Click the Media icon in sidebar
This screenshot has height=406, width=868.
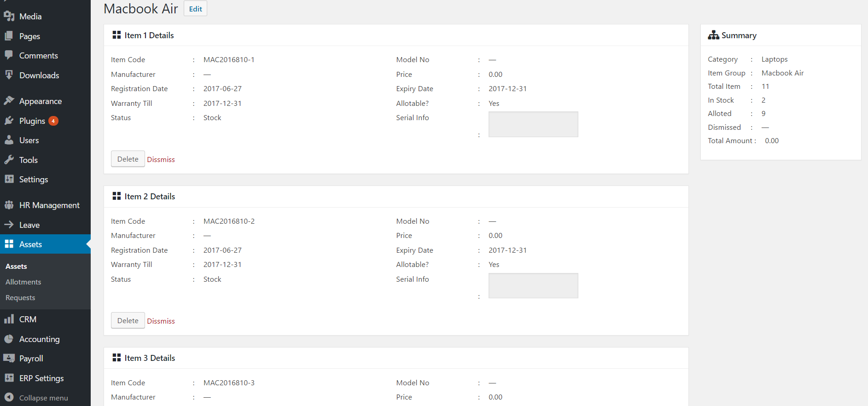pos(9,16)
